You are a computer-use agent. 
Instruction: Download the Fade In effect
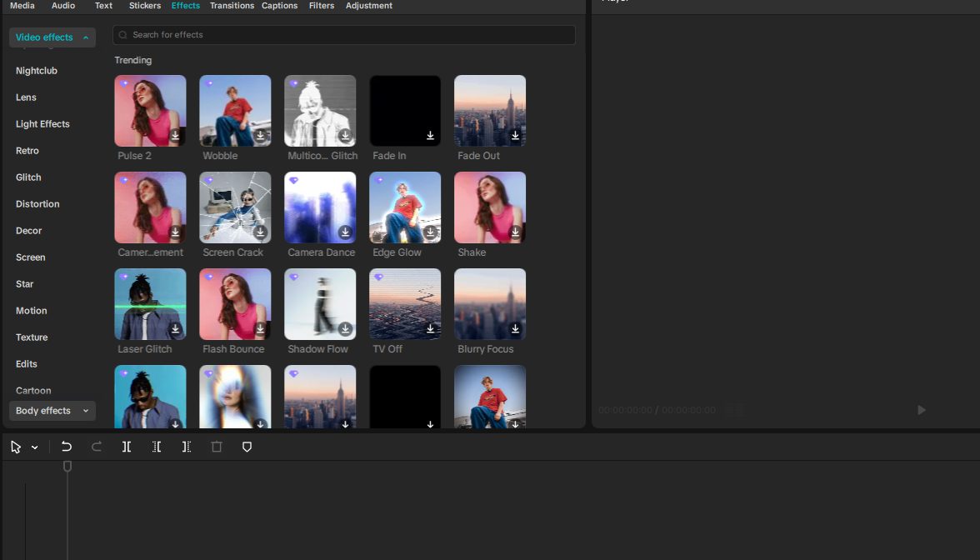point(430,135)
